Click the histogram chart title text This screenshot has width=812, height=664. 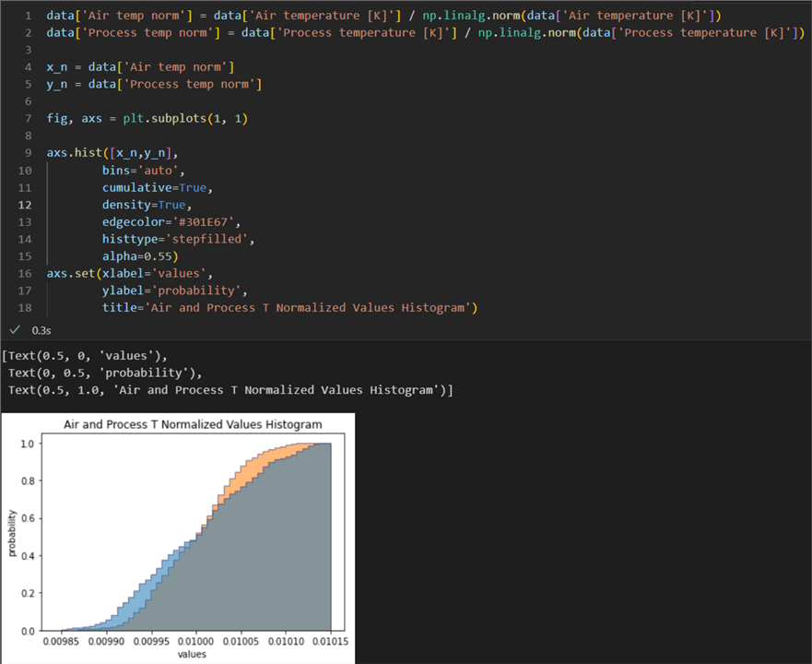click(193, 424)
